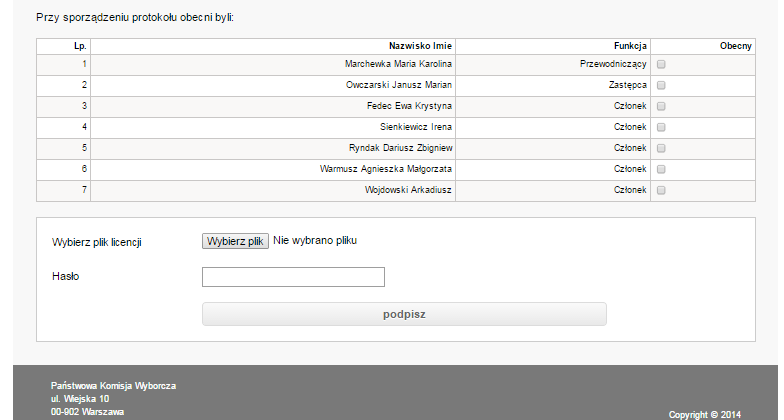Mark Fedec Ewa Krystyna as present
The height and width of the screenshot is (420, 784).
[661, 106]
